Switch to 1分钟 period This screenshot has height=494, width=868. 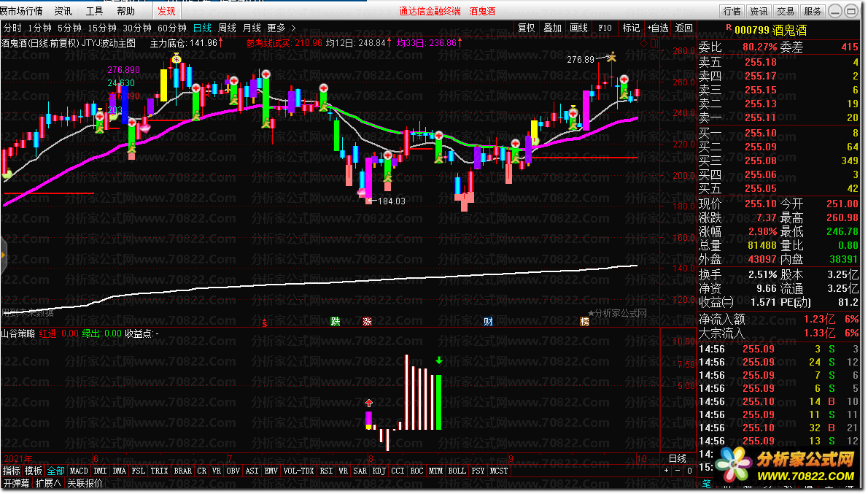point(39,28)
